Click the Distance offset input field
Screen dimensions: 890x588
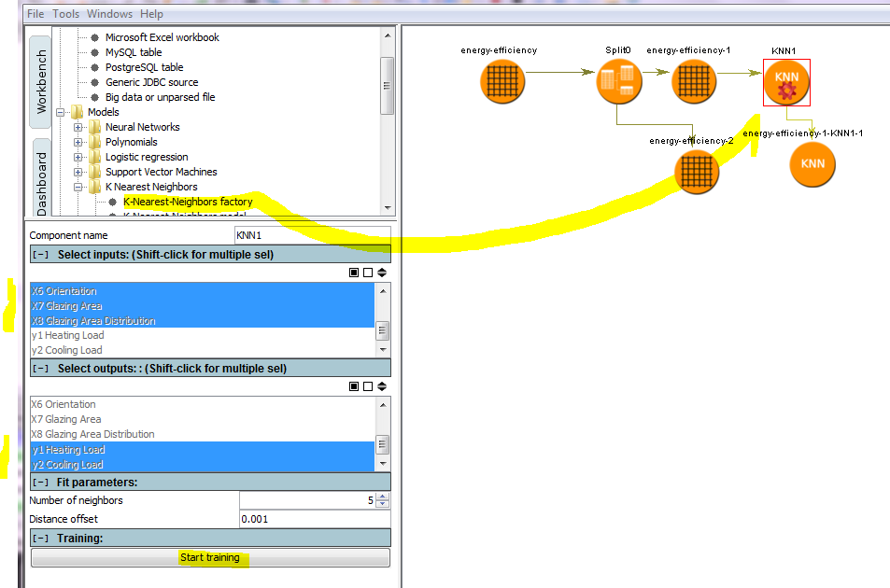[x=314, y=519]
